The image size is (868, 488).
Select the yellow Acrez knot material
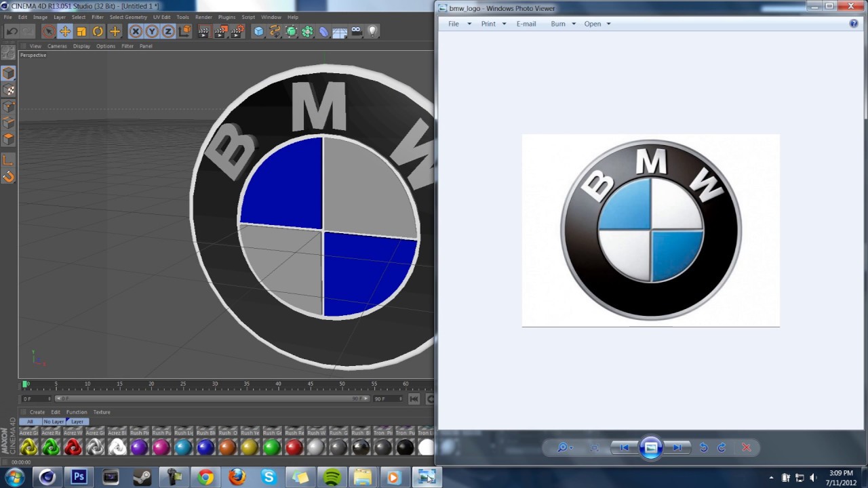coord(28,447)
